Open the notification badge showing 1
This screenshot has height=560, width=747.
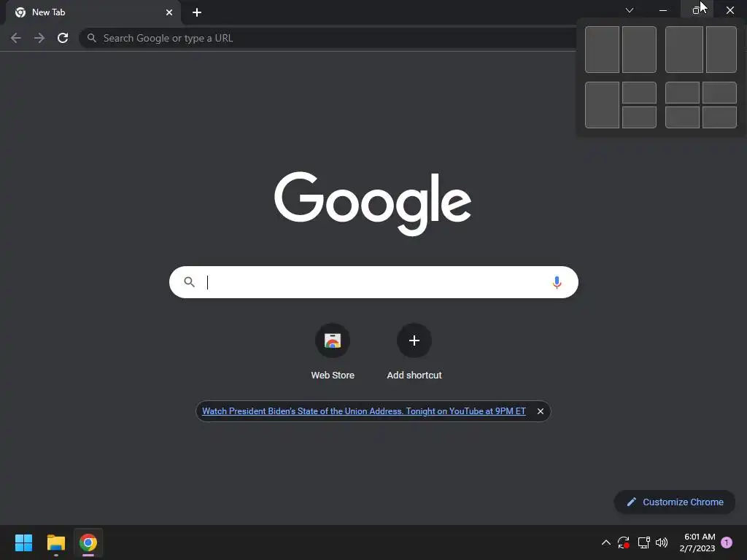(727, 542)
